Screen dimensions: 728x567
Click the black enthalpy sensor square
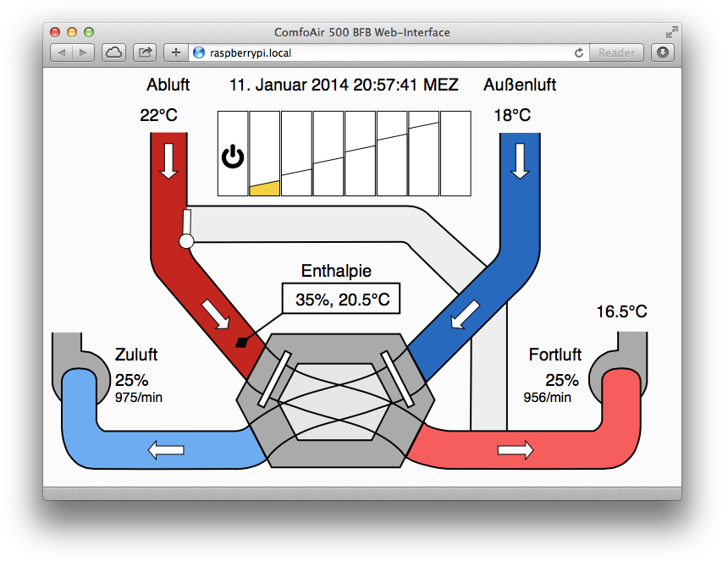241,343
